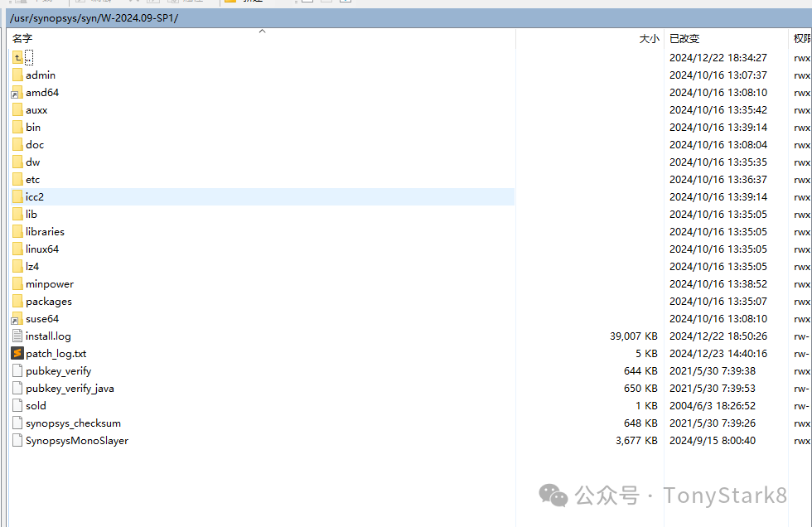Screen dimensions: 812x527
Task: Click the patch_log.txt date 2024/12/23 14:40:16
Action: click(718, 354)
